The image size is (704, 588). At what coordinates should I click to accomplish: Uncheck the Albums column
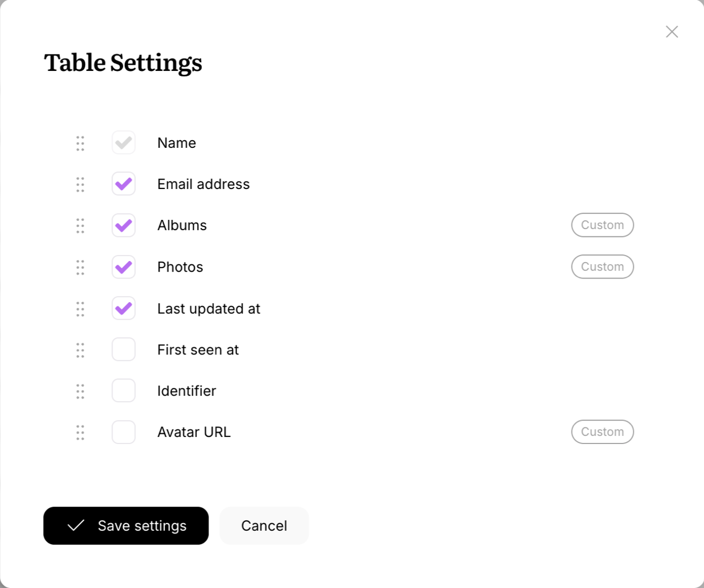[123, 225]
